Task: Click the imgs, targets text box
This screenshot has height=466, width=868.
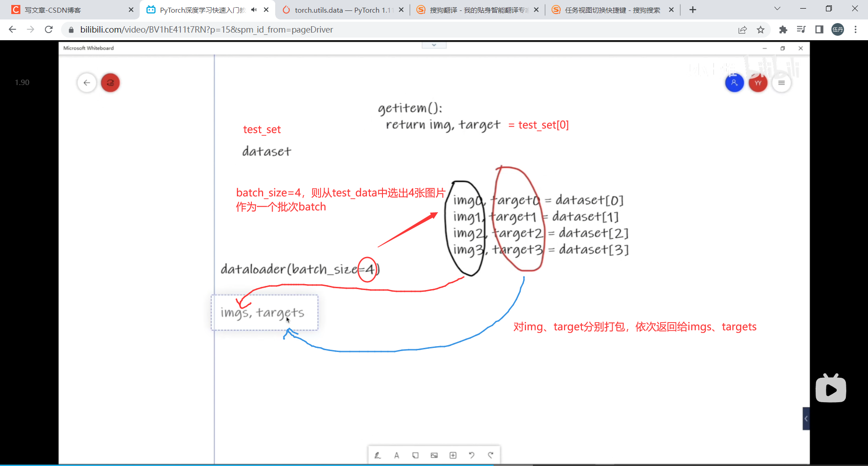Action: click(x=264, y=313)
